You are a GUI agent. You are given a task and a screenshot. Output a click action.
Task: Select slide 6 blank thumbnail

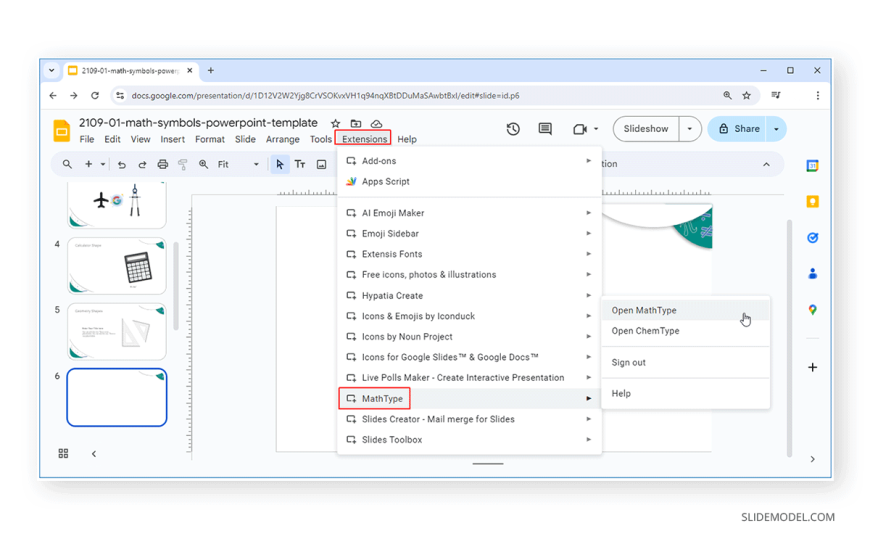(117, 397)
